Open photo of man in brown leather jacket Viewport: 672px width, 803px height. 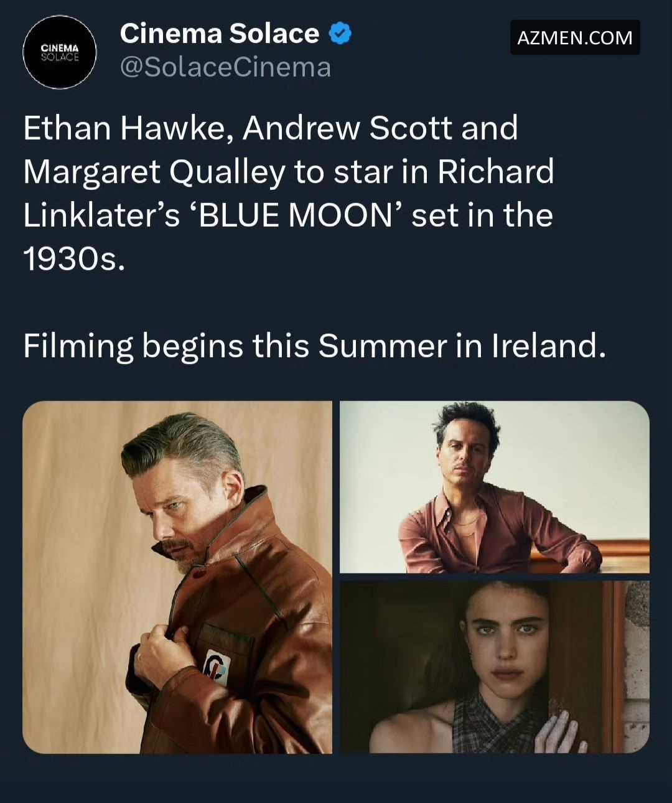tap(177, 577)
